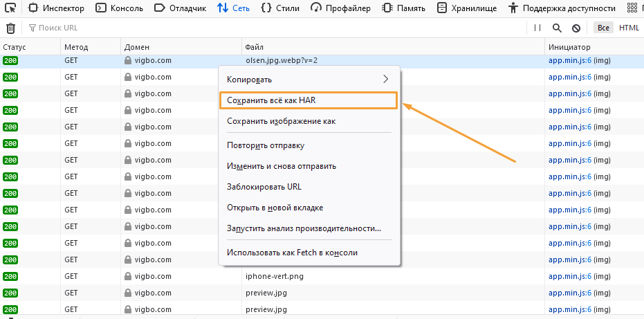
Task: Select the Сеть tab
Action: 233,8
